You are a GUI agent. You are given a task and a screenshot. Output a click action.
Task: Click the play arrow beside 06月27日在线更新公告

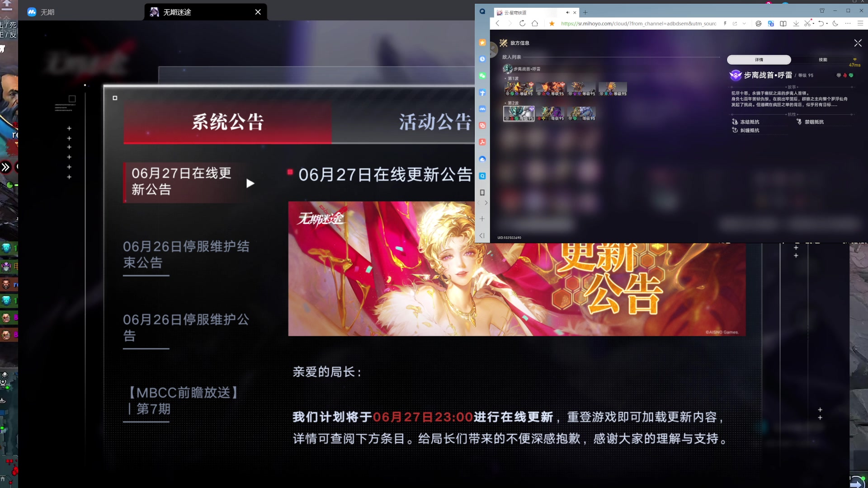pyautogui.click(x=250, y=183)
